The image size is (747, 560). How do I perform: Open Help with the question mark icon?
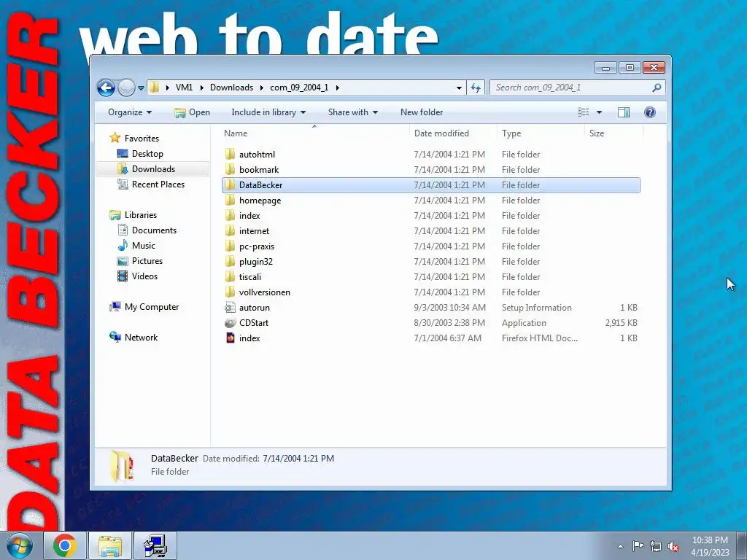click(x=650, y=112)
